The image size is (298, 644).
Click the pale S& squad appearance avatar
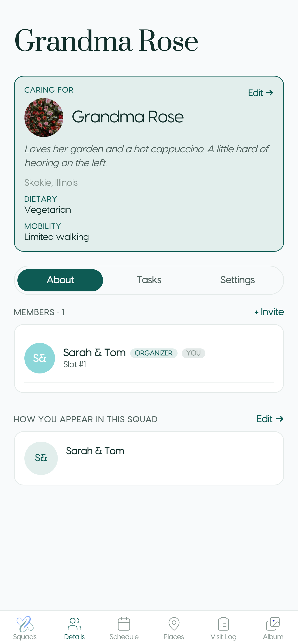point(41,458)
